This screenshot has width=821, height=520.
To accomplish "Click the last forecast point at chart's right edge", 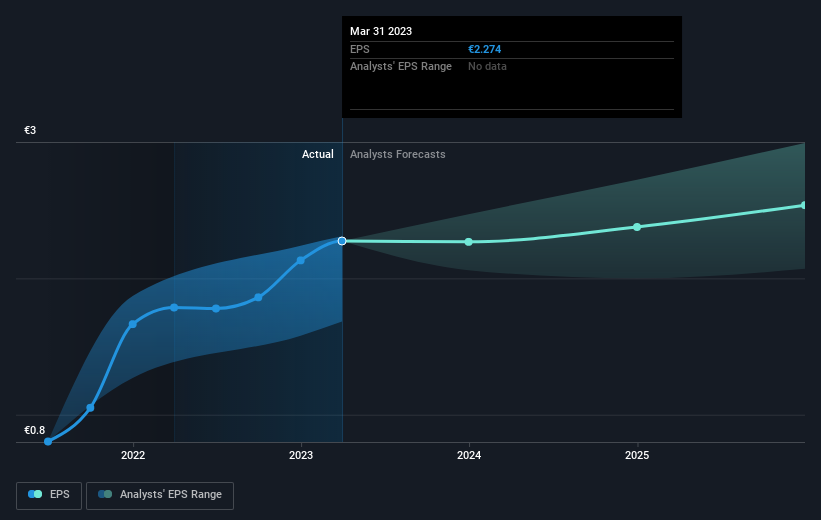I will click(x=804, y=205).
